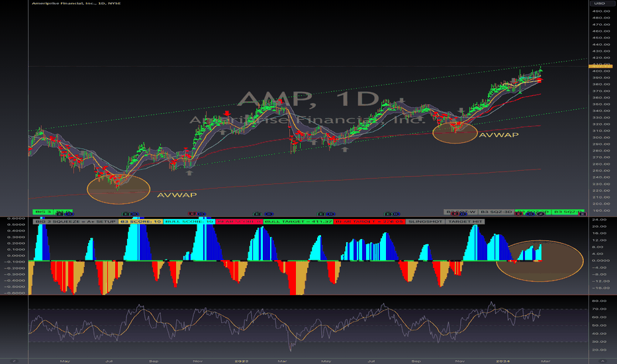Image resolution: width=617 pixels, height=364 pixels.
Task: Click the 2024 label on the time axis
Action: tap(502, 361)
